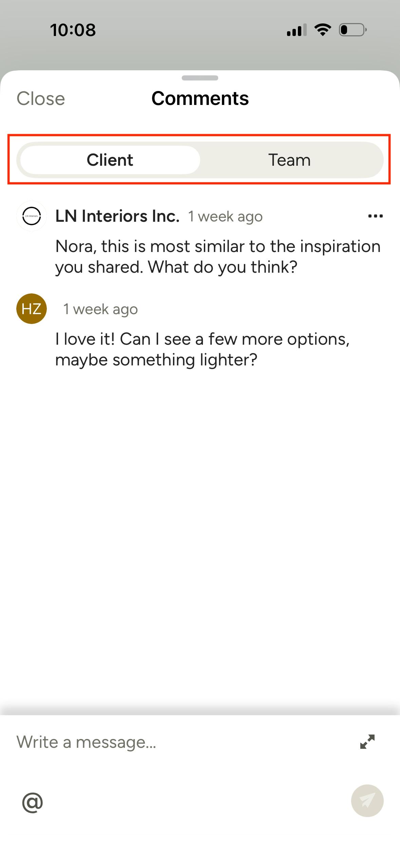Tap the HZ user avatar
This screenshot has width=400, height=868.
click(32, 309)
